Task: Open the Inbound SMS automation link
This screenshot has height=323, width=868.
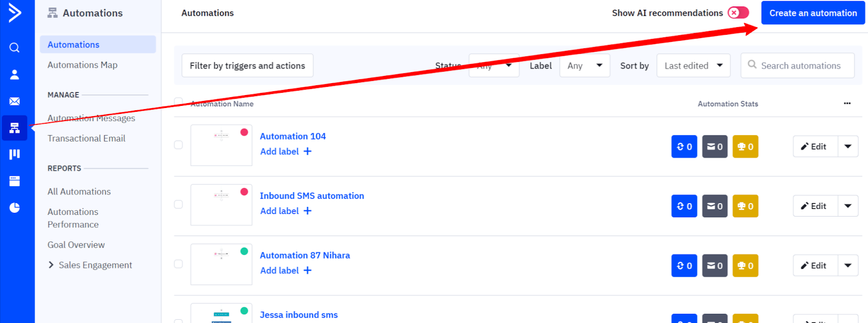Action: click(312, 196)
